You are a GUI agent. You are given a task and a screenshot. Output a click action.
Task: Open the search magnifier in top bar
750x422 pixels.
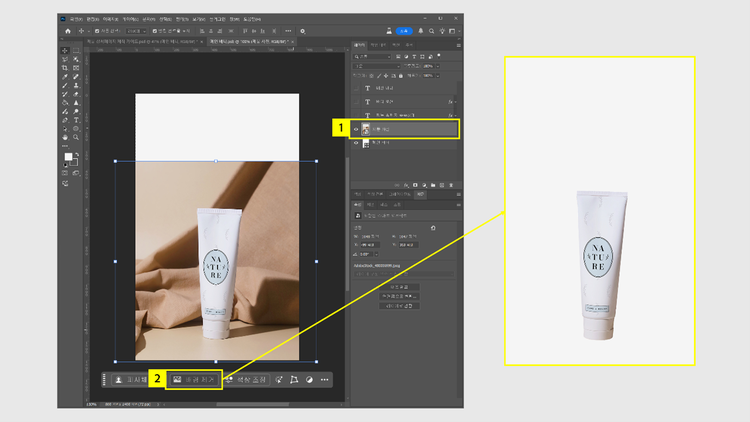(x=431, y=31)
